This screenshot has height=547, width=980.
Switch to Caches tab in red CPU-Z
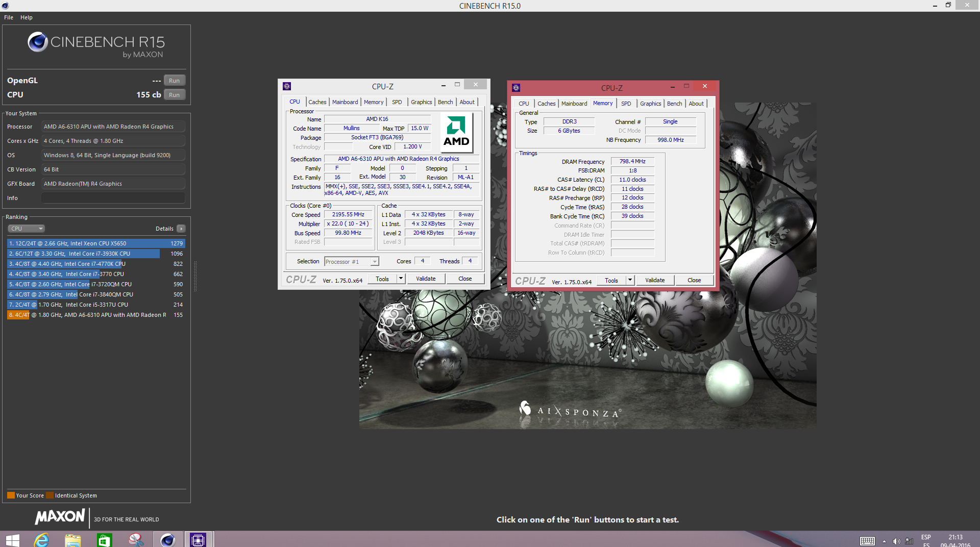547,104
